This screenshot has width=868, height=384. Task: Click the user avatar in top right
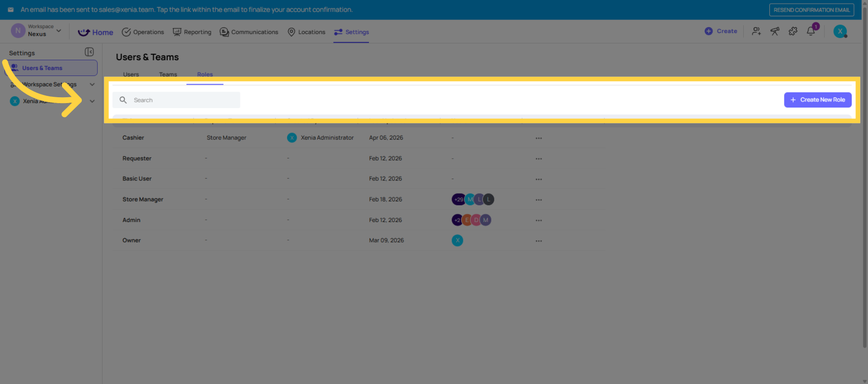[840, 31]
